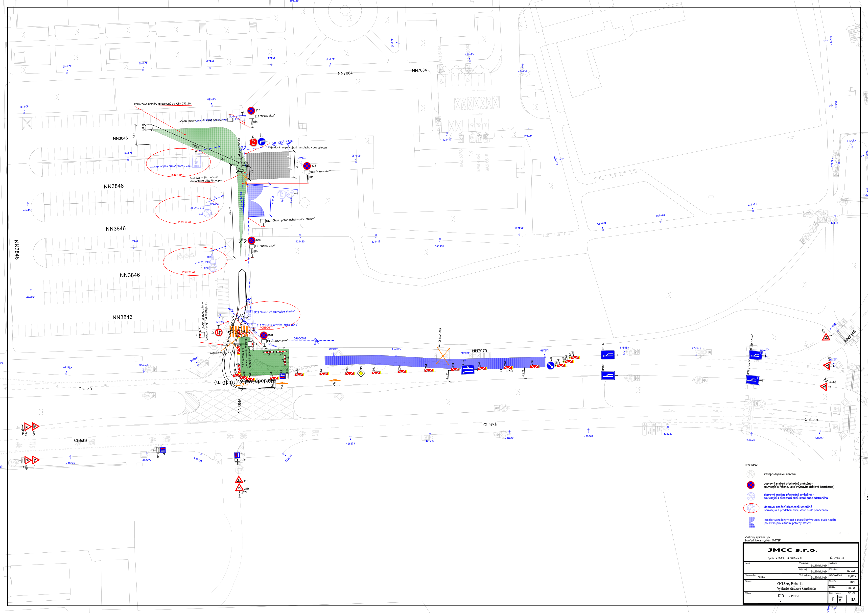Click the 'Nákladní velký (10,10 m)' truck label
The height and width of the screenshot is (614, 868).
[x=245, y=382]
